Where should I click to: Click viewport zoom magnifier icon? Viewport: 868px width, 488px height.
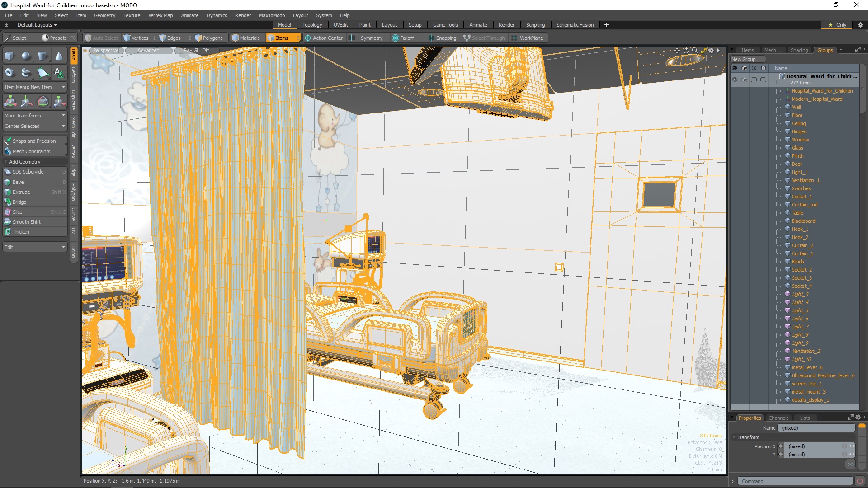coord(695,50)
